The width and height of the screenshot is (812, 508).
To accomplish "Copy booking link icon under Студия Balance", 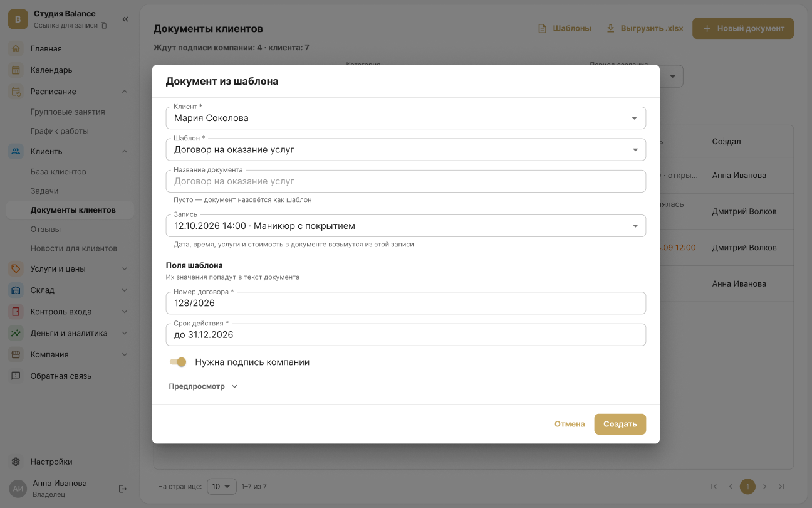I will coord(104,26).
